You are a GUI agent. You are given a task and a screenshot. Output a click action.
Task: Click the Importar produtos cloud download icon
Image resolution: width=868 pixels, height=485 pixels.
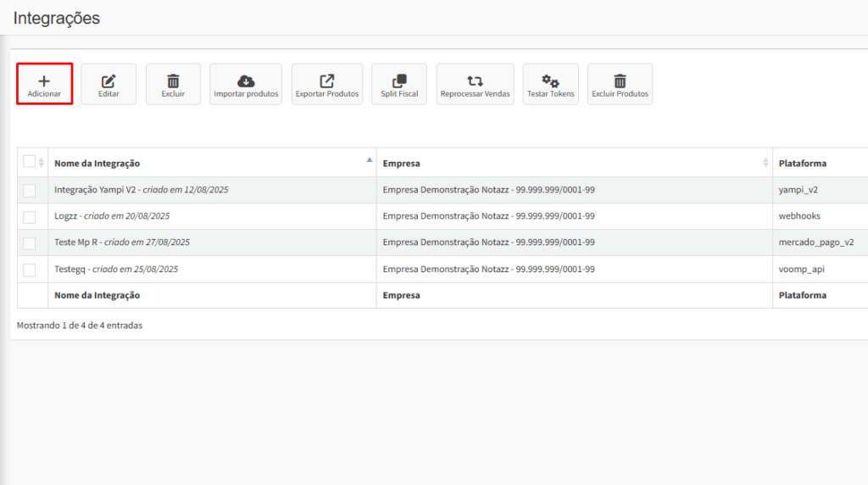point(246,81)
